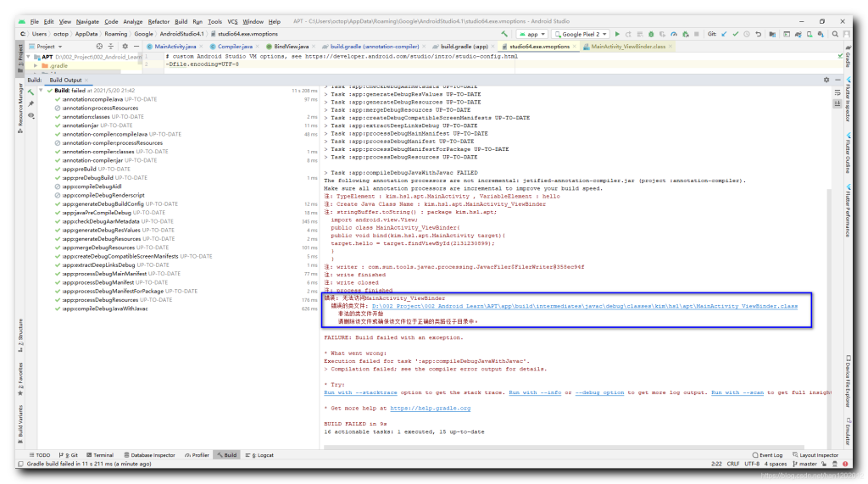The height and width of the screenshot is (484, 868).
Task: Click the Git commit checkmark icon
Action: click(x=736, y=34)
